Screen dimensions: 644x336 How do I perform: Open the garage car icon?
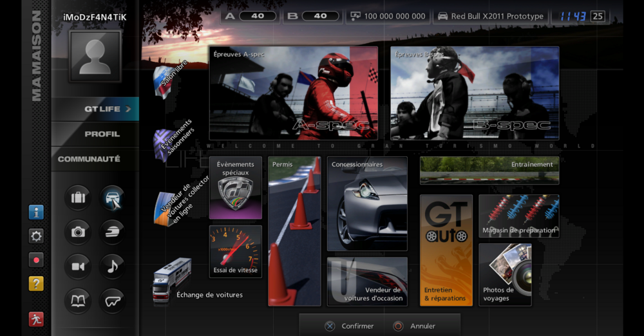pos(113,198)
